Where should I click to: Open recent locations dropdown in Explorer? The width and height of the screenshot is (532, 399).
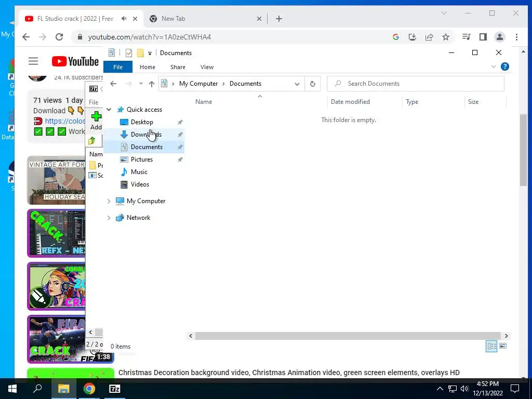pyautogui.click(x=141, y=84)
